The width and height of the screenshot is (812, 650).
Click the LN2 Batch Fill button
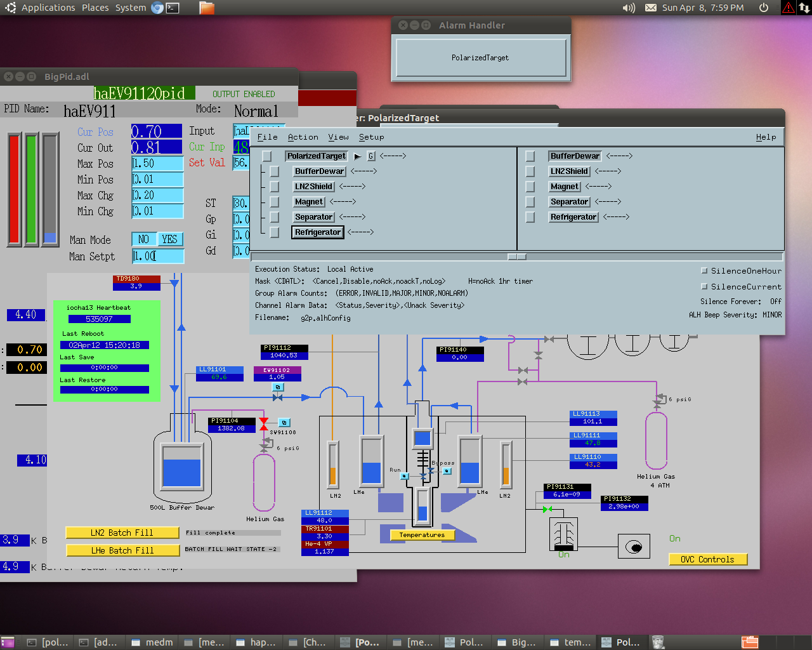click(122, 533)
